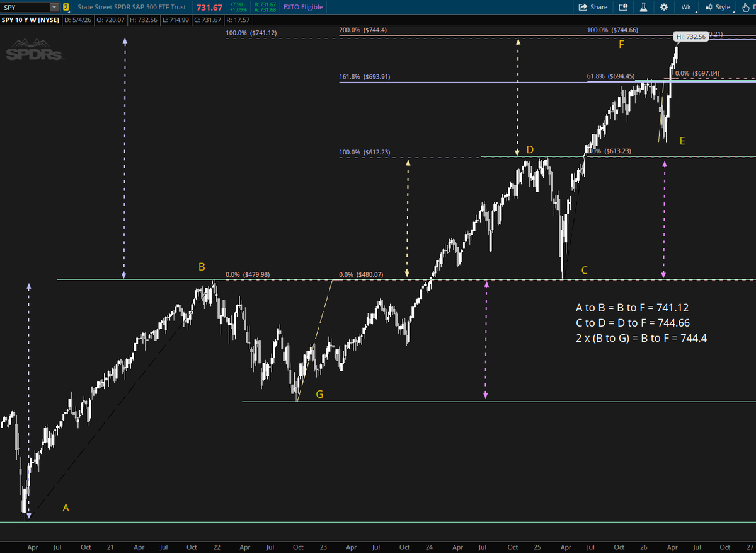Screen dimensions: 756x553
Task: Click the 23 year label on time axis
Action: 323,547
